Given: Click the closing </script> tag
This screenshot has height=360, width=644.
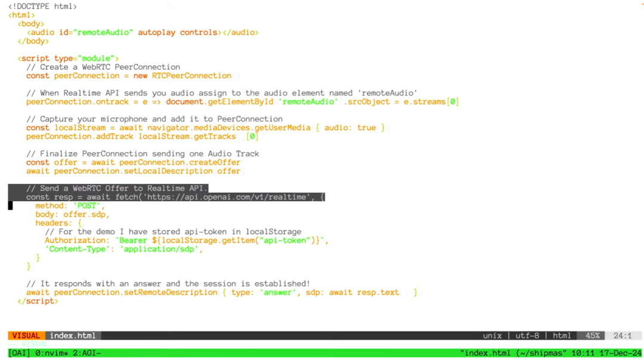Looking at the screenshot, I should point(38,301).
